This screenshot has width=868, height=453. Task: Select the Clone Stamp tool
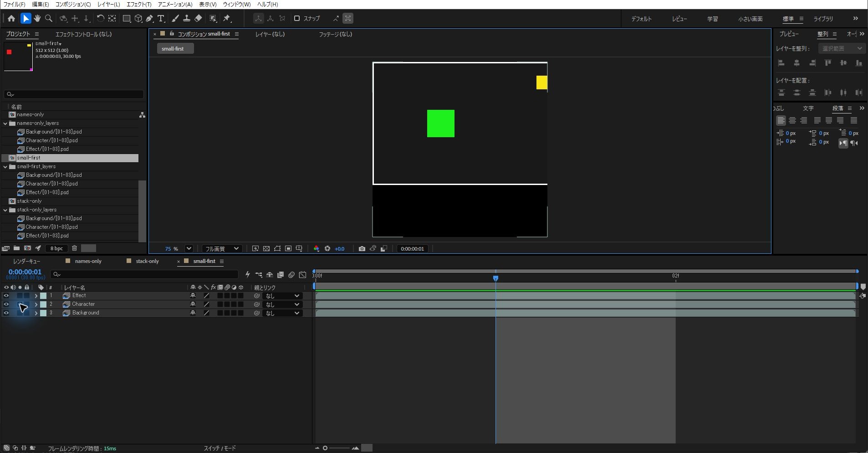(x=186, y=19)
